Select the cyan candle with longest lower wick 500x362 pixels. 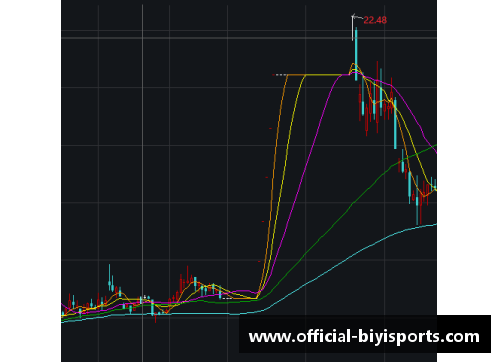click(417, 200)
